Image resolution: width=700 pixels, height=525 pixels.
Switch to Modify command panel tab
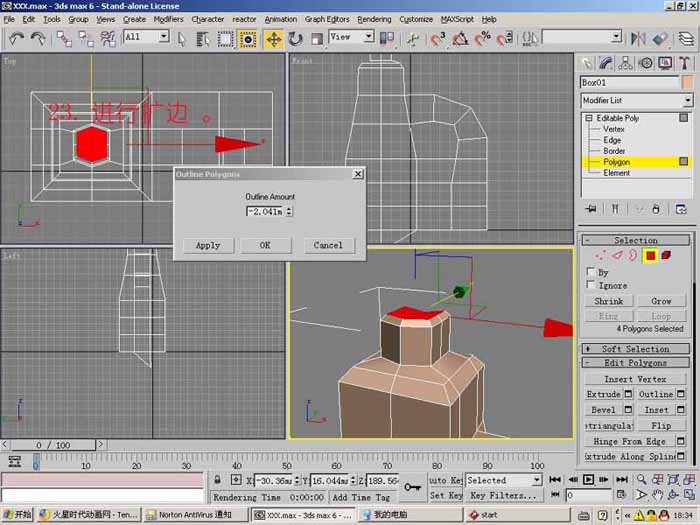tap(606, 63)
